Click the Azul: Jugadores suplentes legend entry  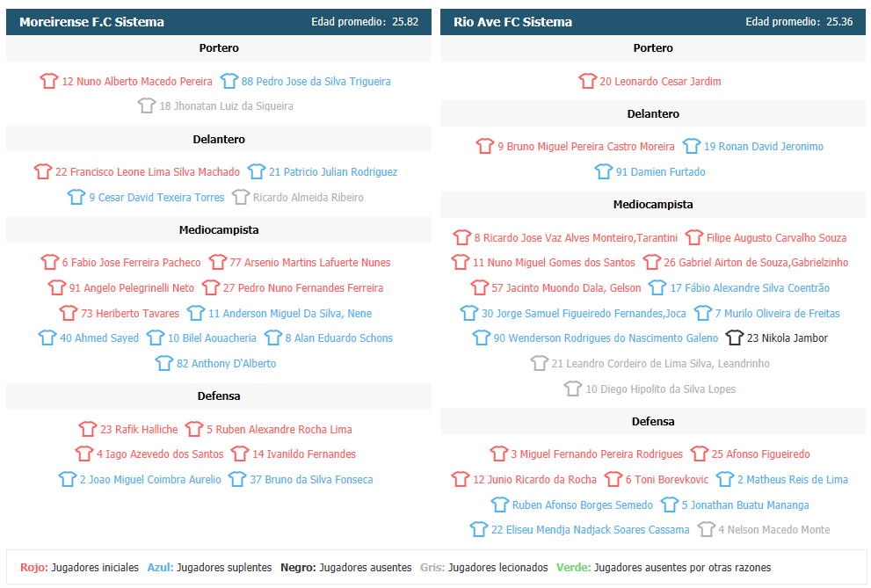[209, 567]
